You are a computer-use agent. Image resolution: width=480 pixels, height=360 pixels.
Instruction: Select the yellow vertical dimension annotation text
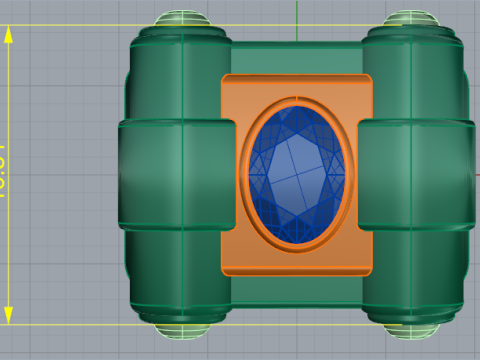[3, 172]
